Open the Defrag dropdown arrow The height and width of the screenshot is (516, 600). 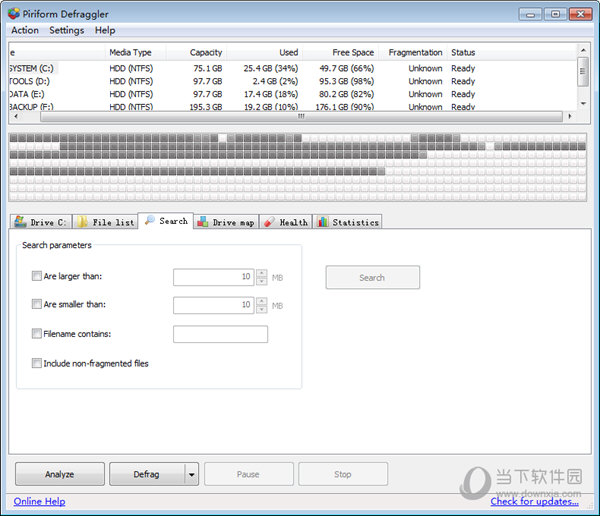(192, 474)
